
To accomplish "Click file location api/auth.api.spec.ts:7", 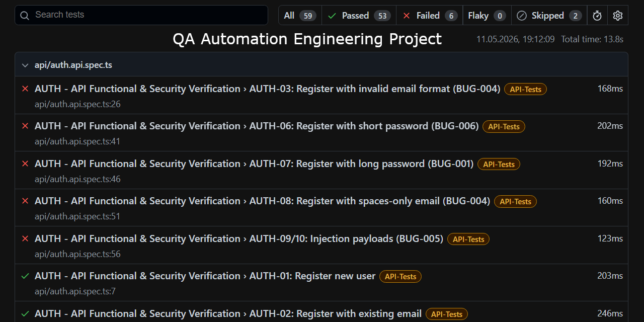I will (75, 291).
